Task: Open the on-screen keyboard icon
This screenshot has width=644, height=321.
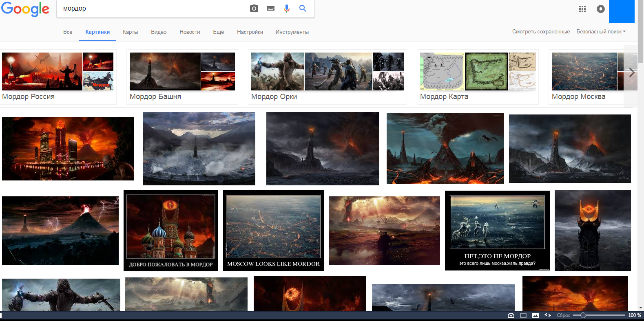Action: (x=270, y=8)
